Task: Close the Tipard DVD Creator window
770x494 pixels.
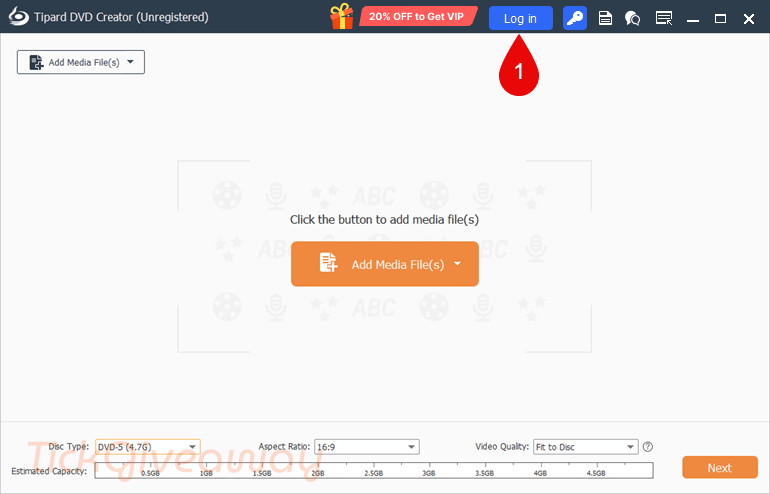Action: pos(748,19)
